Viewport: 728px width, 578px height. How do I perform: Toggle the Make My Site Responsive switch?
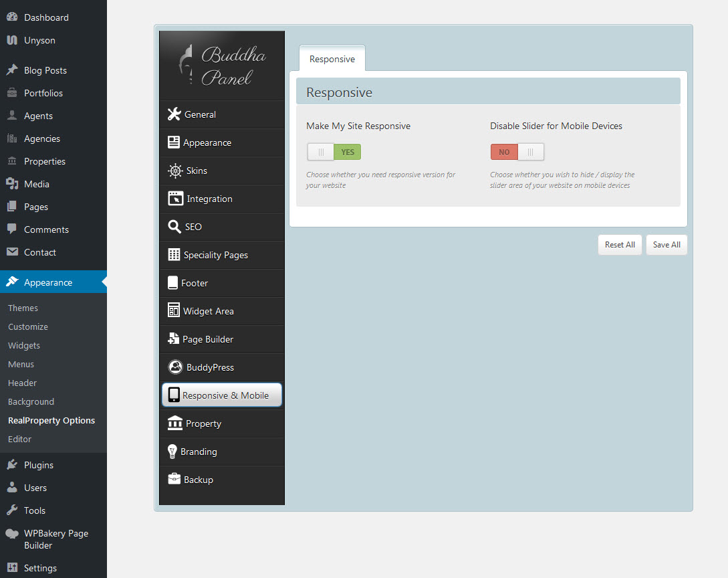click(334, 152)
